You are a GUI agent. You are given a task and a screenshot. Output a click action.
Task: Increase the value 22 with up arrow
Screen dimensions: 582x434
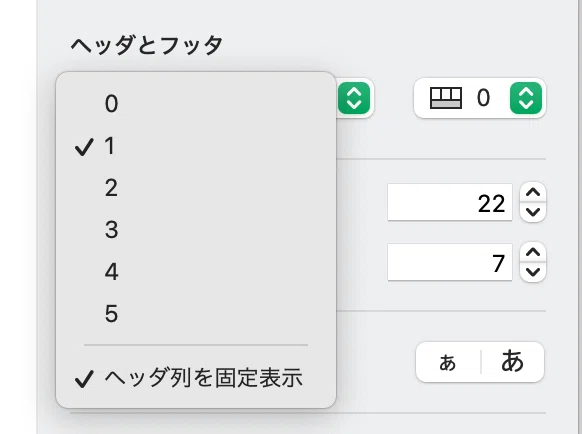pyautogui.click(x=533, y=192)
